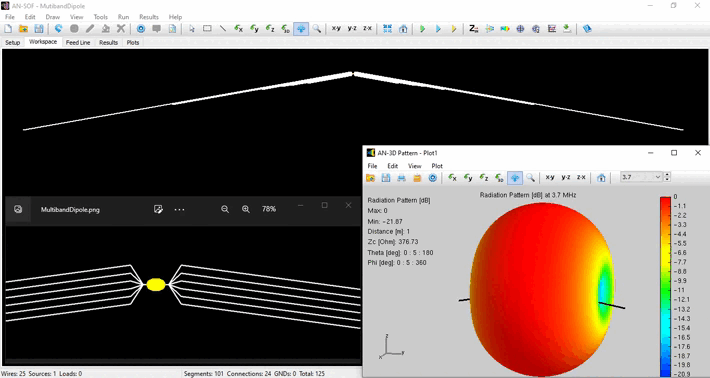The width and height of the screenshot is (710, 378).
Task: Open View menu in AN-3D Pattern window
Action: (x=414, y=166)
